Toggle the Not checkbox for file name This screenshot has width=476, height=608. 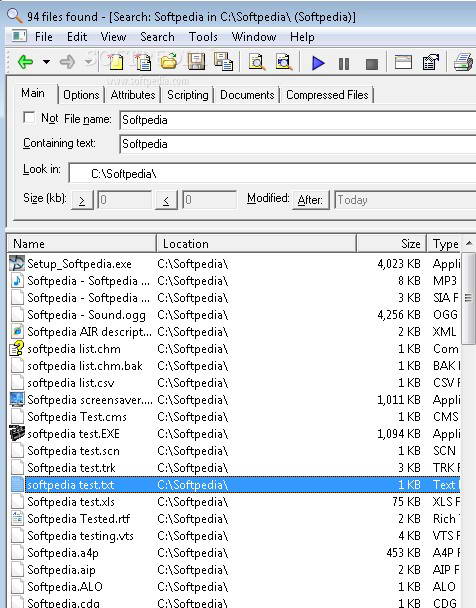[29, 117]
